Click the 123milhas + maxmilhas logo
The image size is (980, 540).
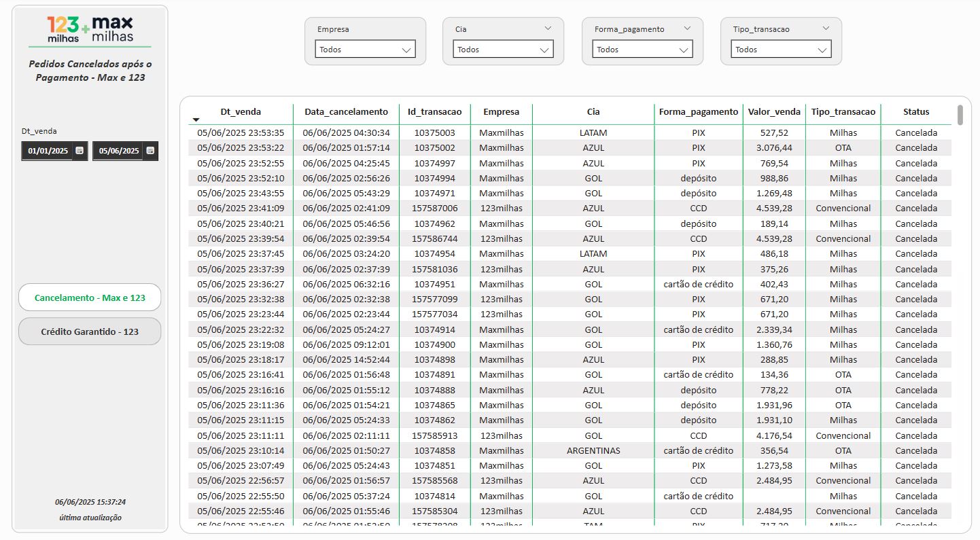pyautogui.click(x=90, y=29)
